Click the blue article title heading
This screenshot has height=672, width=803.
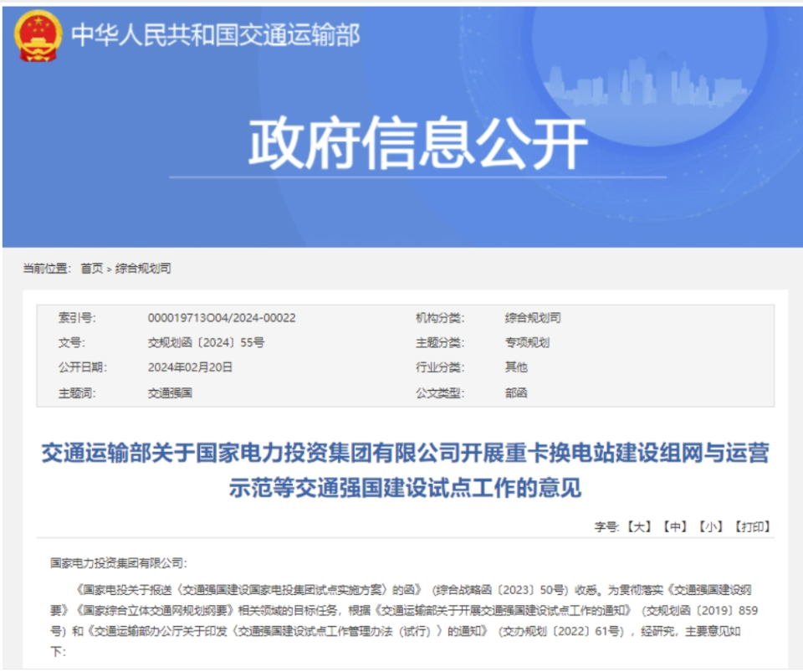pos(405,470)
